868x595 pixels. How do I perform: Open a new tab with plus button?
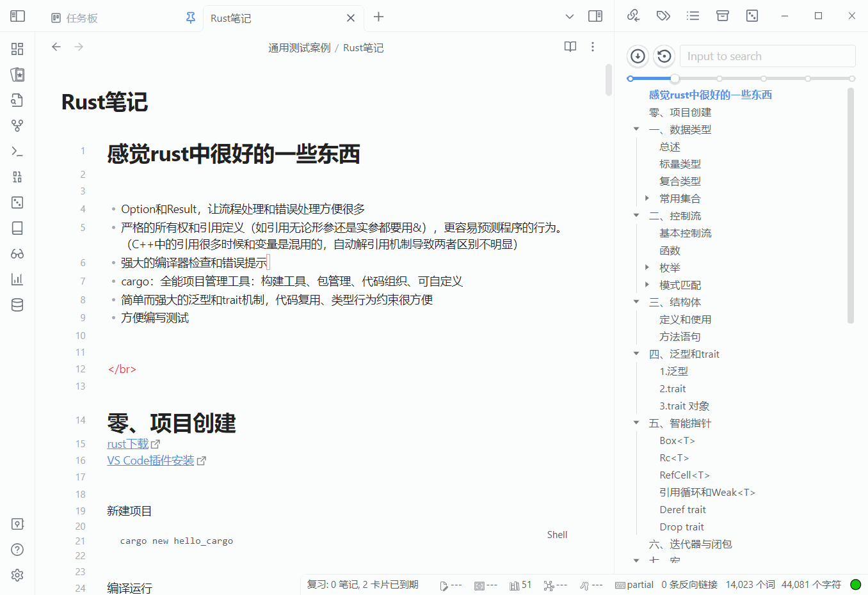point(378,17)
